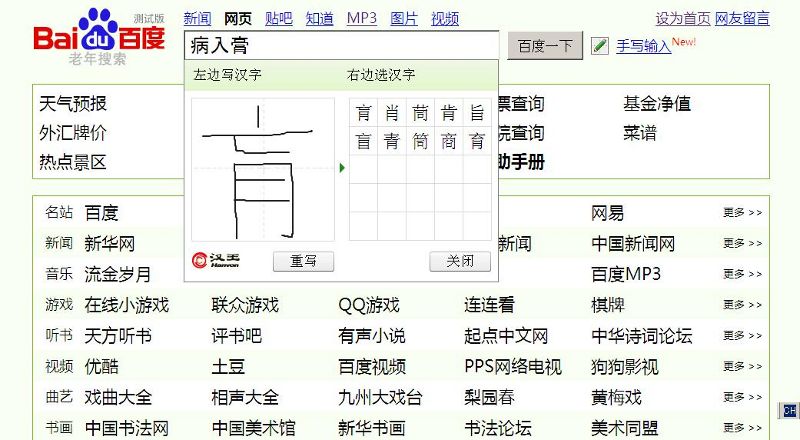The image size is (800, 440).
Task: Click the Hanwang logo in handwriting panel
Action: [x=216, y=260]
